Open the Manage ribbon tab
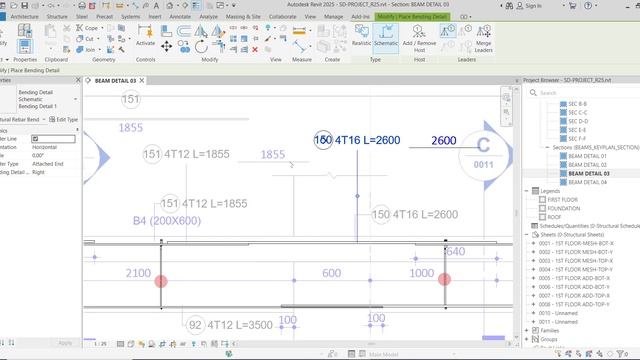The width and height of the screenshot is (640, 360). click(x=333, y=17)
